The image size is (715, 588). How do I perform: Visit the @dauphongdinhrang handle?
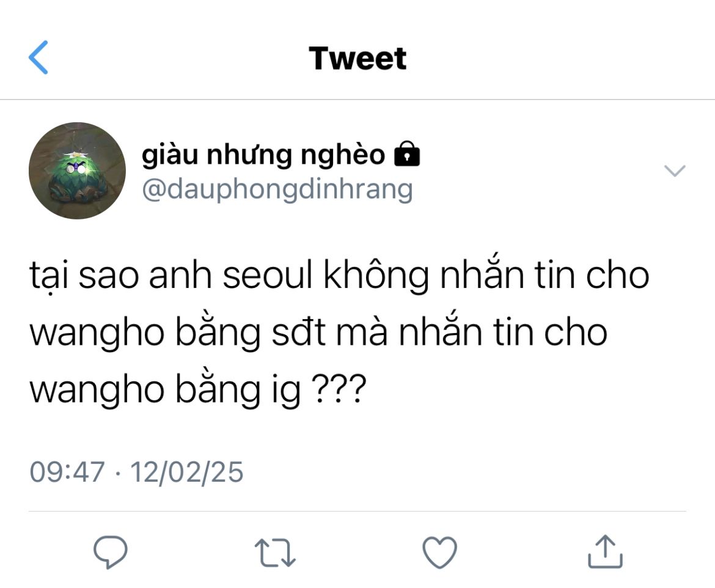[277, 189]
